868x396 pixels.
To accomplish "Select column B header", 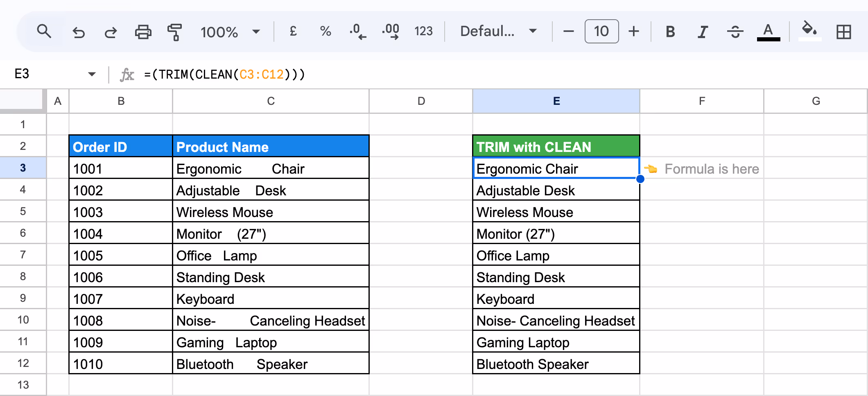I will tap(121, 101).
